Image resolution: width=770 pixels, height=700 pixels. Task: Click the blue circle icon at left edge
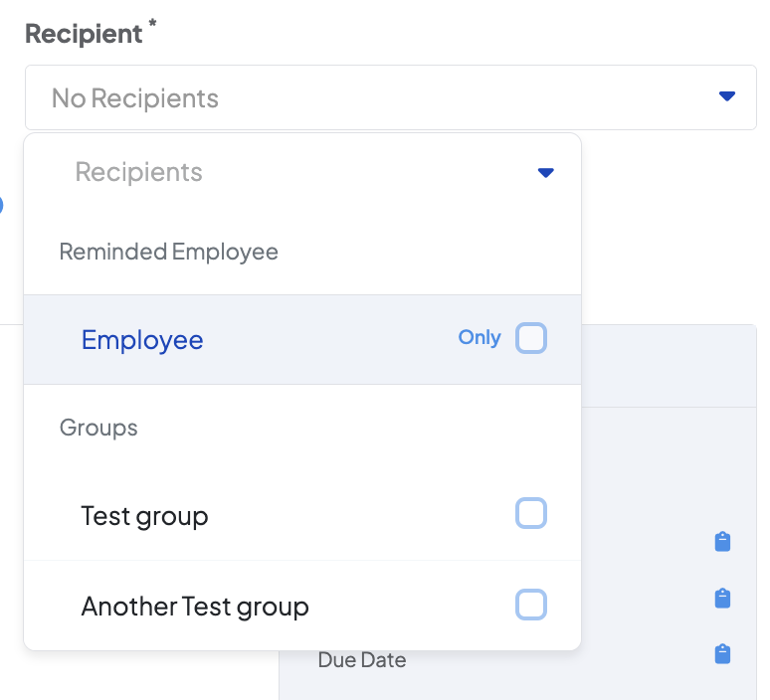(x=1, y=206)
